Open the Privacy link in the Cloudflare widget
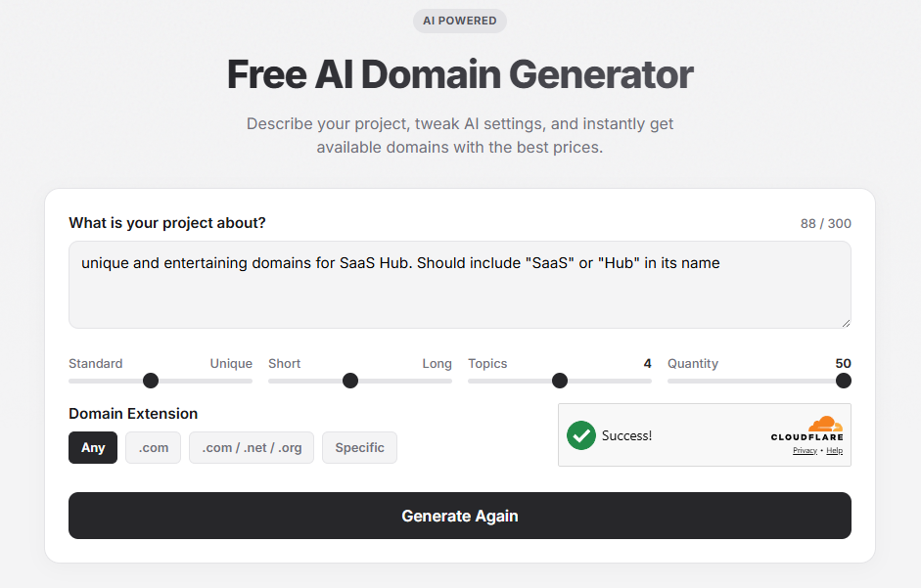921x588 pixels. [x=805, y=450]
